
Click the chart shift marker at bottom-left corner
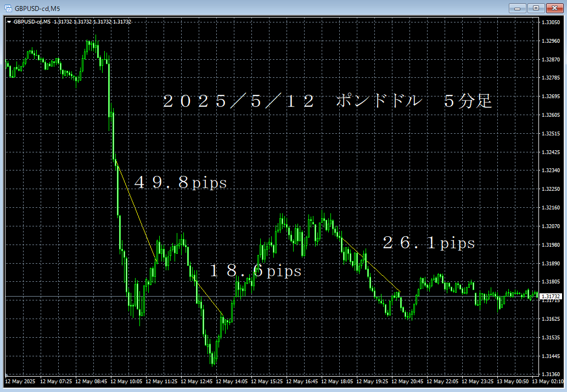tap(7, 374)
